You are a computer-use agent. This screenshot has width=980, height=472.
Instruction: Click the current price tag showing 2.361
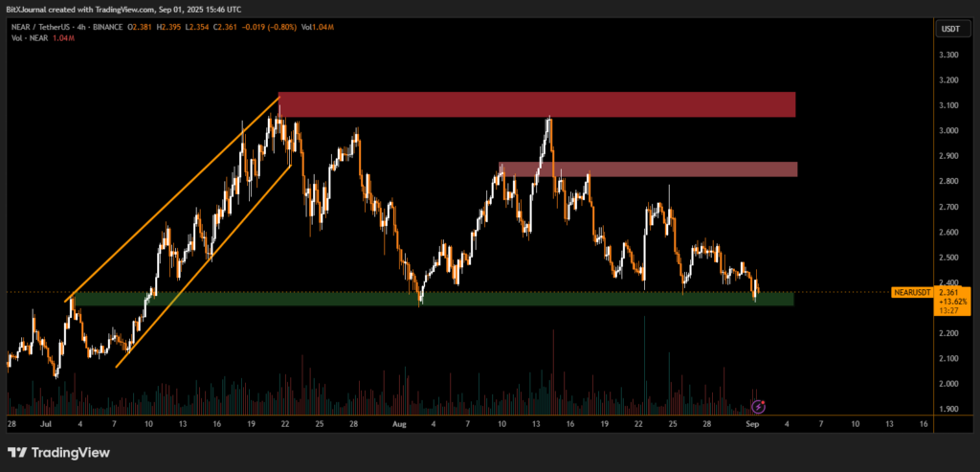[x=951, y=292]
